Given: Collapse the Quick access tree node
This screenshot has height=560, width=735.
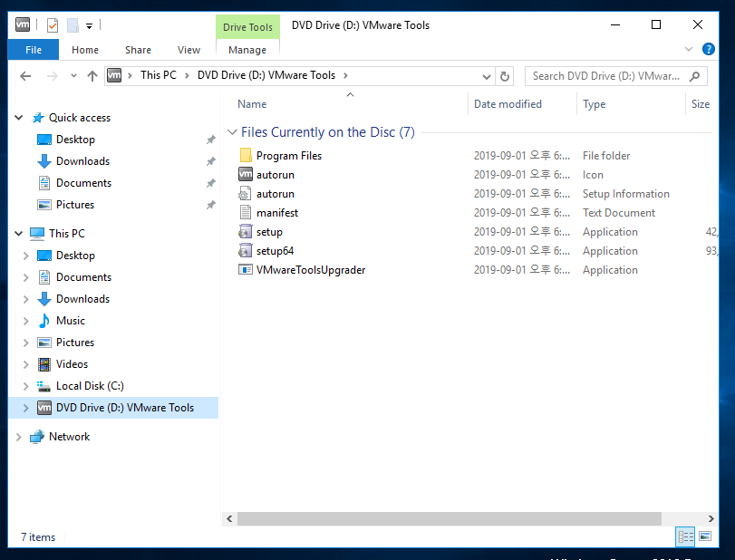Looking at the screenshot, I should click(19, 118).
